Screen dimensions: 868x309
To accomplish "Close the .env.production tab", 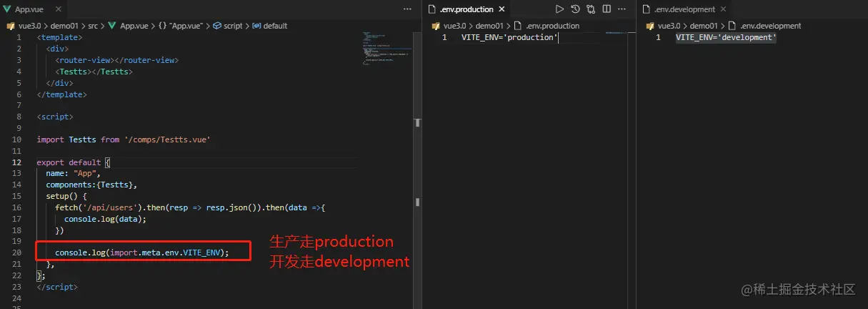I will 502,9.
